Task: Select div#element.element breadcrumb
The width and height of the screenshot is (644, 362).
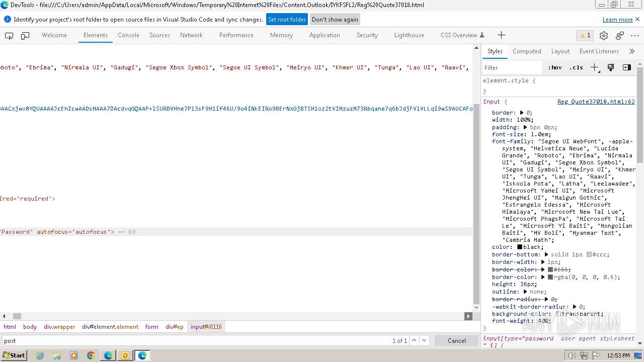Action: pyautogui.click(x=110, y=327)
